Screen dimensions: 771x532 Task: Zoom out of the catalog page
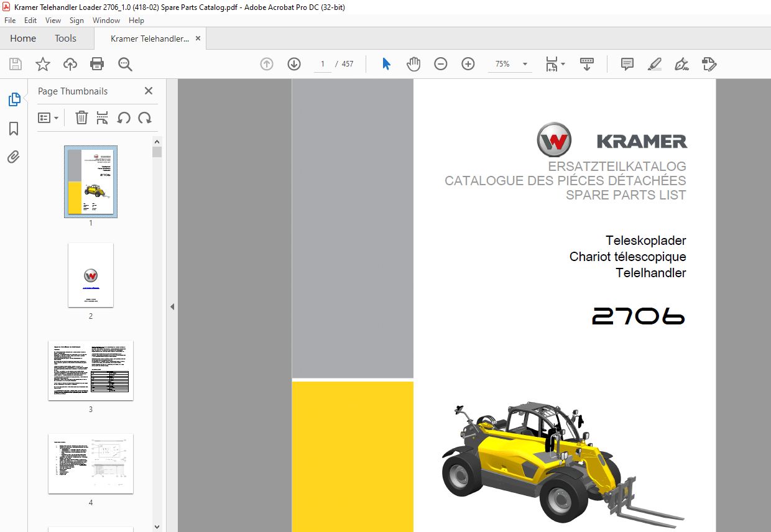(440, 63)
